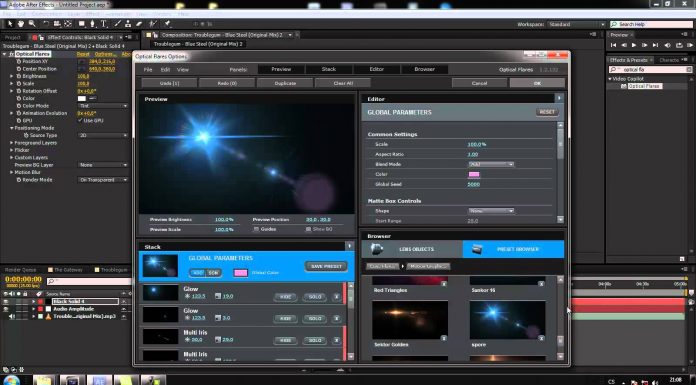The width and height of the screenshot is (696, 385).
Task: Select the Pen tool
Action: 93,24
